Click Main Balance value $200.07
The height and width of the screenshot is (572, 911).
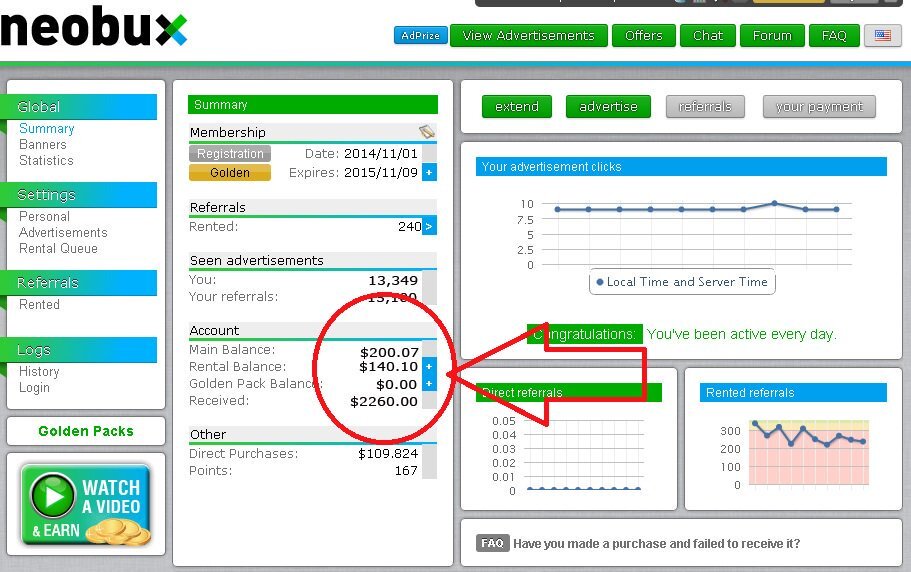389,352
